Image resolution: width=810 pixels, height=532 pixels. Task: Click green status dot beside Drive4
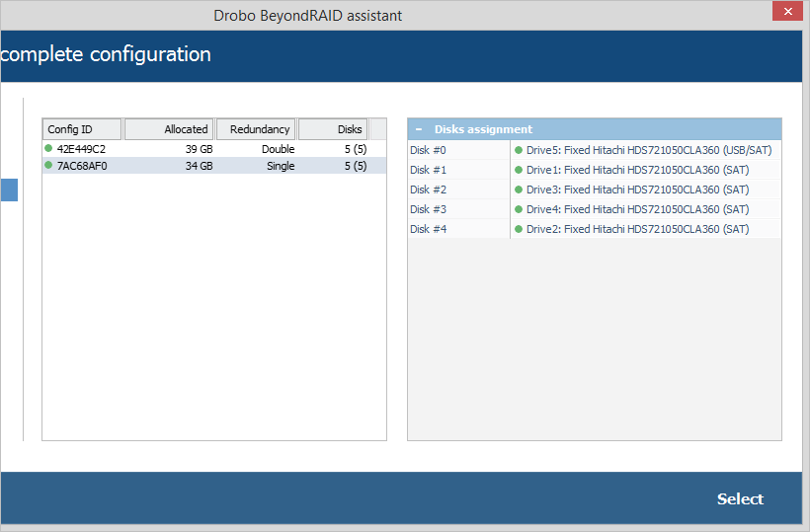coord(519,209)
